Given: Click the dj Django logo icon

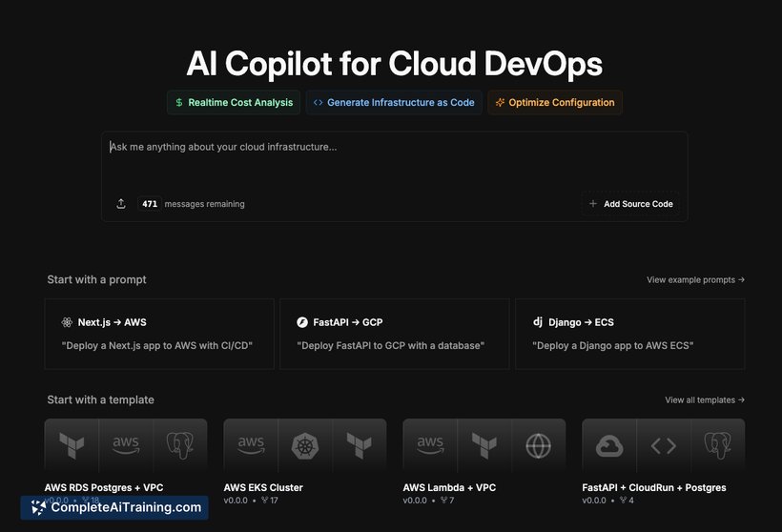Looking at the screenshot, I should point(538,321).
